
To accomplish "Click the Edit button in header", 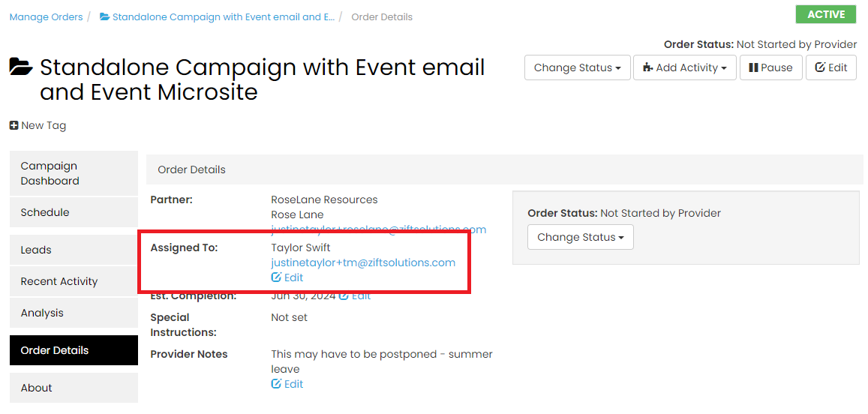I will [831, 67].
